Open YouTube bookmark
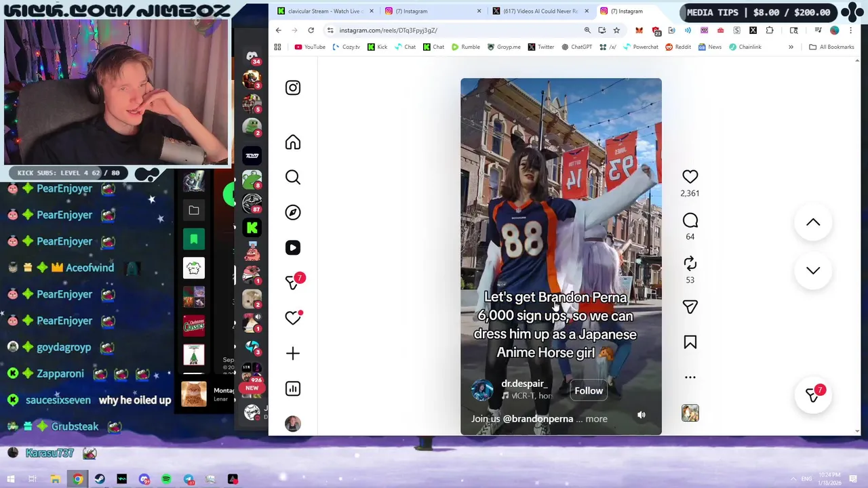 click(310, 47)
